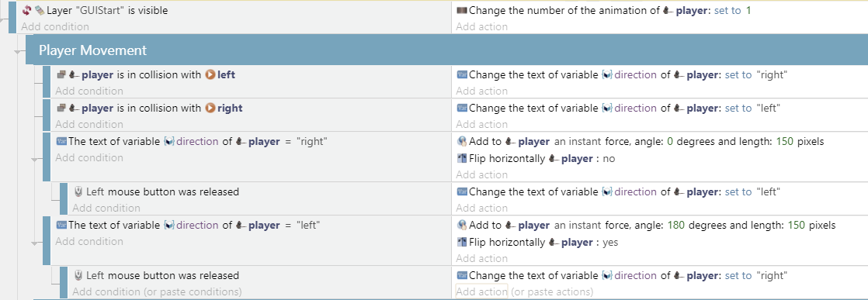Click "Add condition" under the Layer "GUIStart" condition
The width and height of the screenshot is (868, 300).
[55, 26]
